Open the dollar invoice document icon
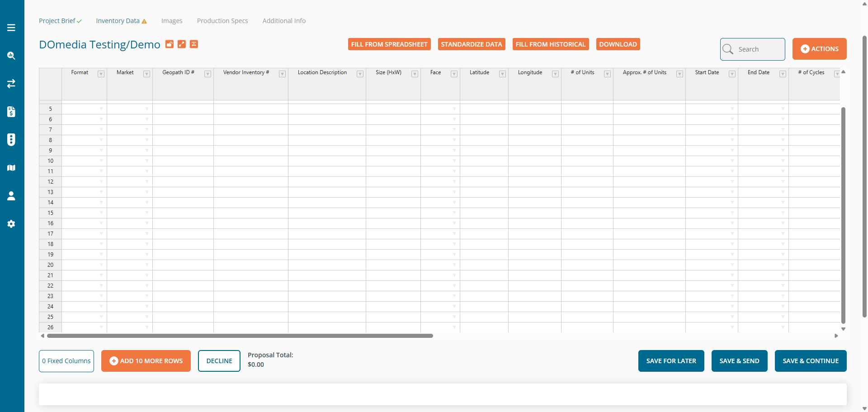 tap(11, 112)
